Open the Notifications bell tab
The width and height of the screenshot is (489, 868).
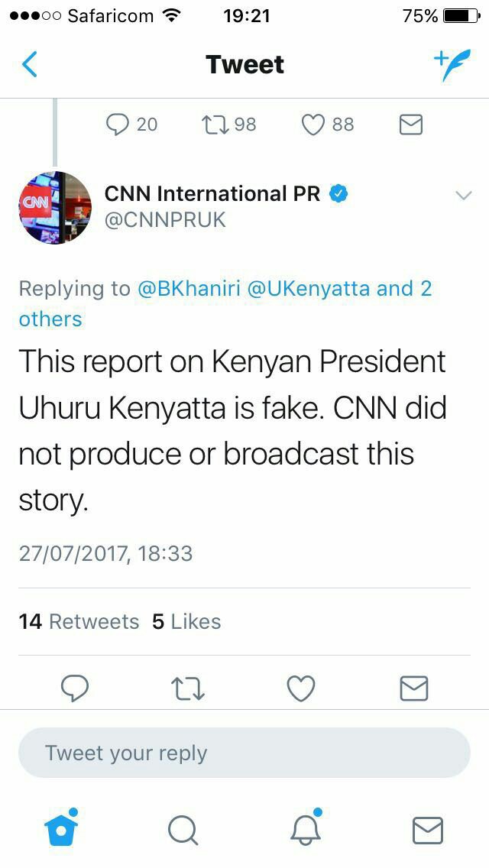pos(306,830)
